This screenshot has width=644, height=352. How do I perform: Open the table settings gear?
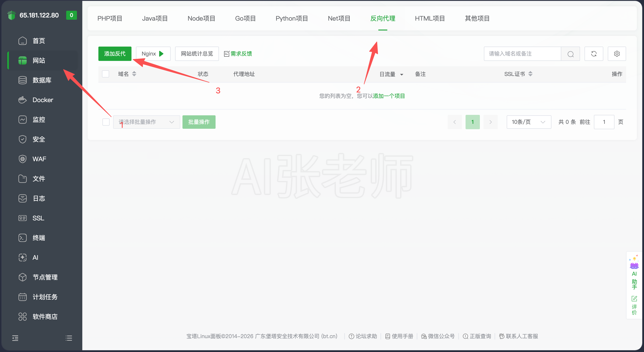pos(617,54)
